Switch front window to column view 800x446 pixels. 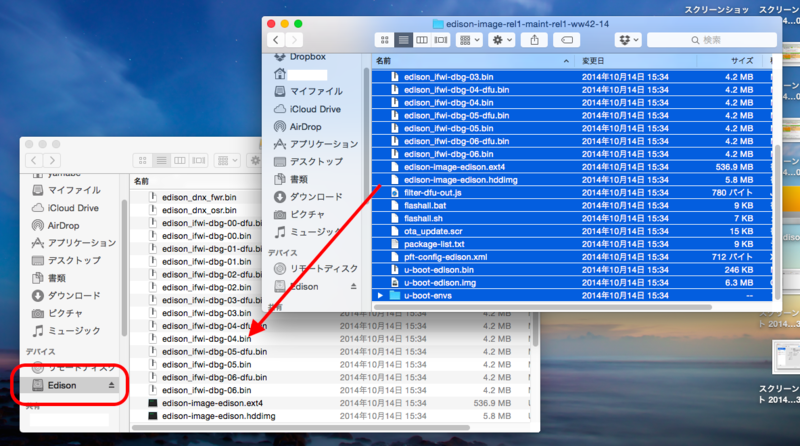click(422, 40)
